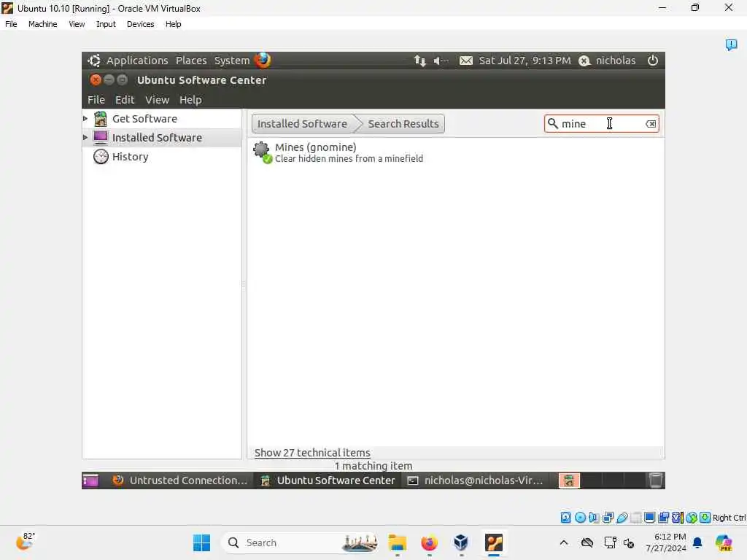
Task: Click the VirtualBox optical drive indicator
Action: pos(580,518)
